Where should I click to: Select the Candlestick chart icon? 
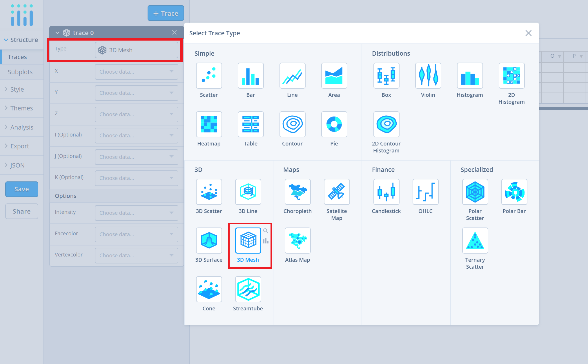[x=386, y=192]
